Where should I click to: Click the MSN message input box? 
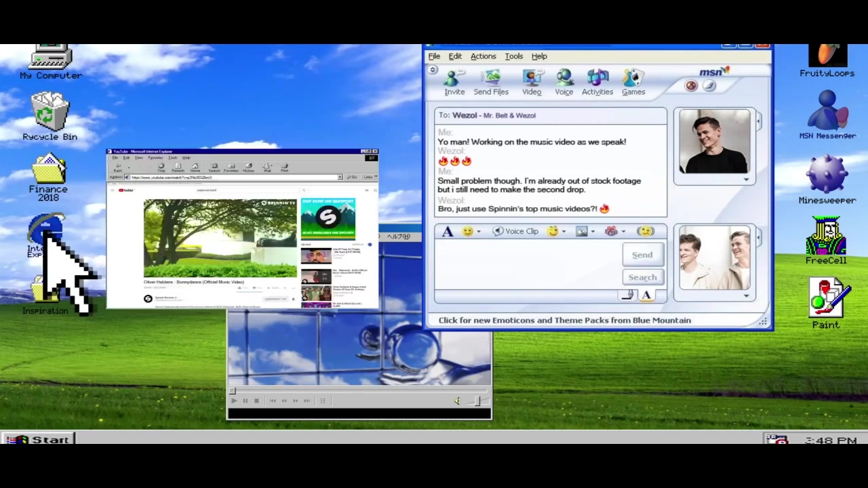[x=528, y=265]
